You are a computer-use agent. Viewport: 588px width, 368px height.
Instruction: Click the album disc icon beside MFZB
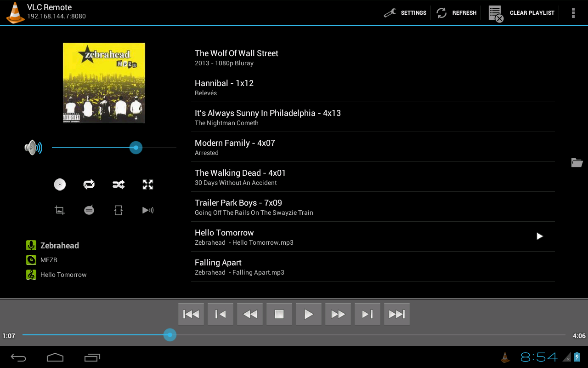[x=31, y=260]
